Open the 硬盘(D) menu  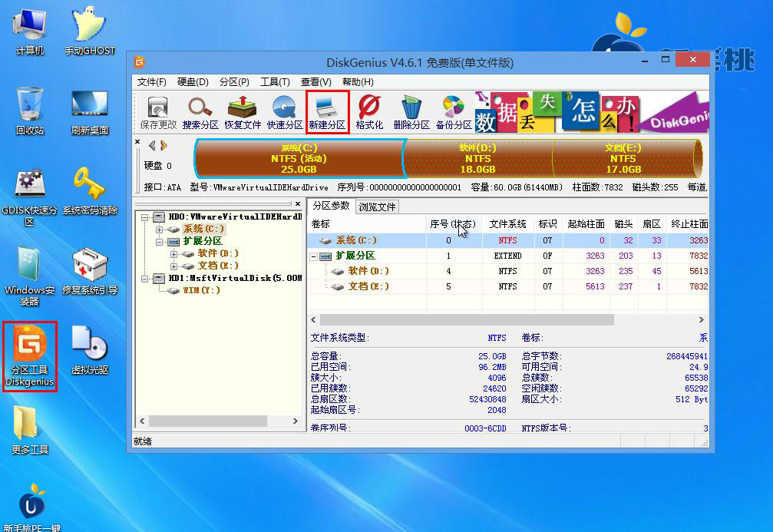click(193, 82)
